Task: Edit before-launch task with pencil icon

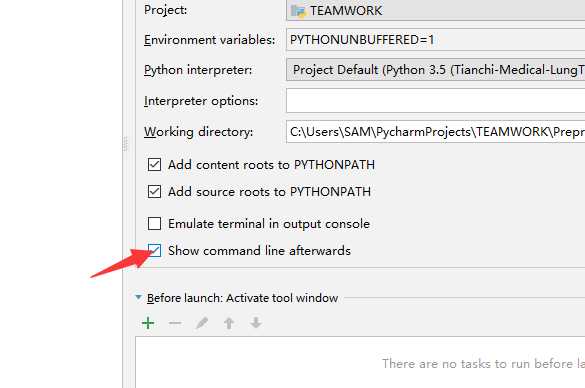Action: pos(202,323)
